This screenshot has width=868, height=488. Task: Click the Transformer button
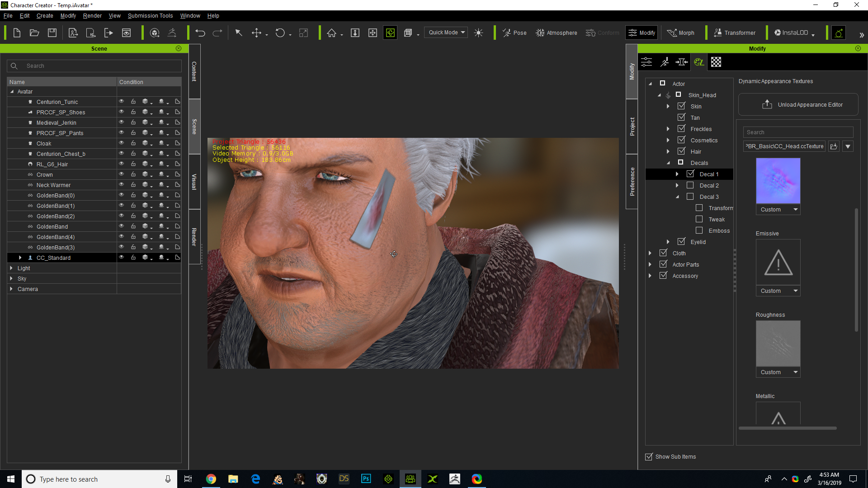click(x=735, y=33)
